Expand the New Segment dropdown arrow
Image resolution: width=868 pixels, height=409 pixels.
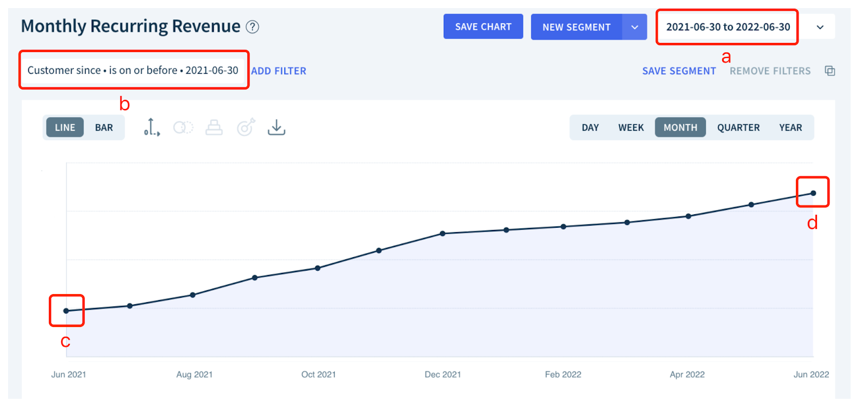(x=635, y=27)
